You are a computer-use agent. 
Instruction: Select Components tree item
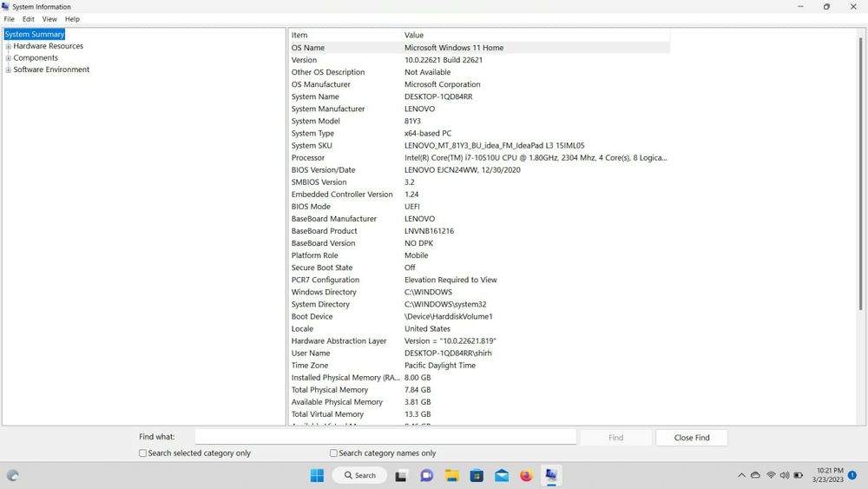(x=36, y=57)
